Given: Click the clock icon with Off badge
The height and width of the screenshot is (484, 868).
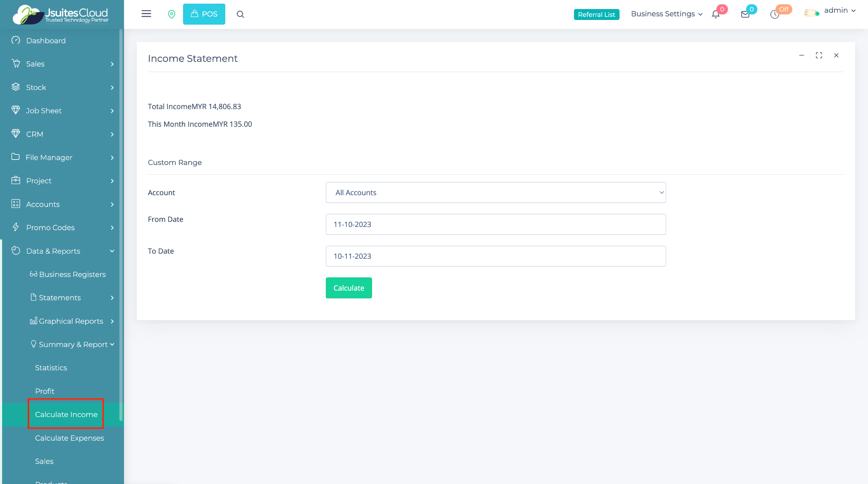Looking at the screenshot, I should point(775,14).
